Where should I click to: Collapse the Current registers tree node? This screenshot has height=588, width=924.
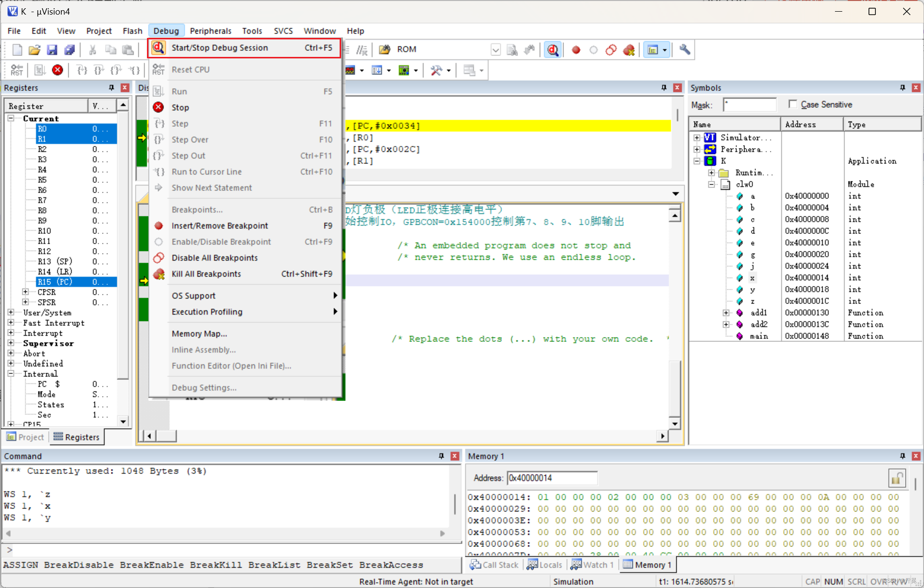pyautogui.click(x=11, y=118)
